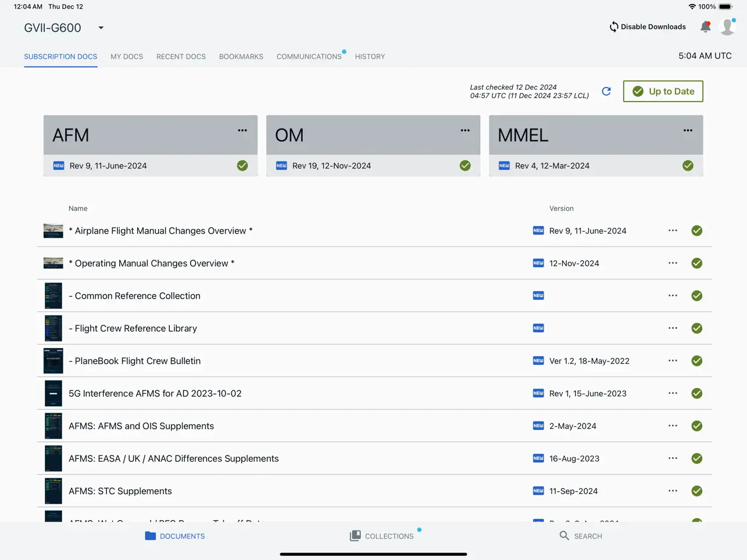Screen dimensions: 747x560
Task: Click download status check for Flight Crew Reference Library
Action: click(x=697, y=328)
